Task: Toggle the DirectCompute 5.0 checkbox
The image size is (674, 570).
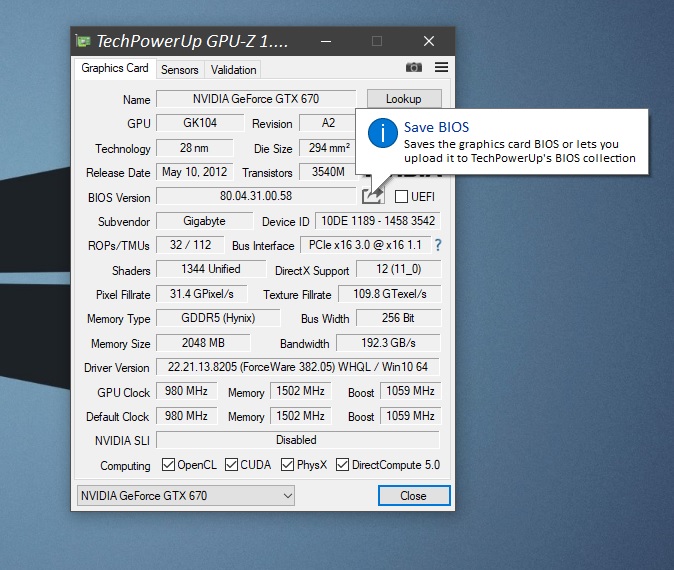Action: coord(342,465)
